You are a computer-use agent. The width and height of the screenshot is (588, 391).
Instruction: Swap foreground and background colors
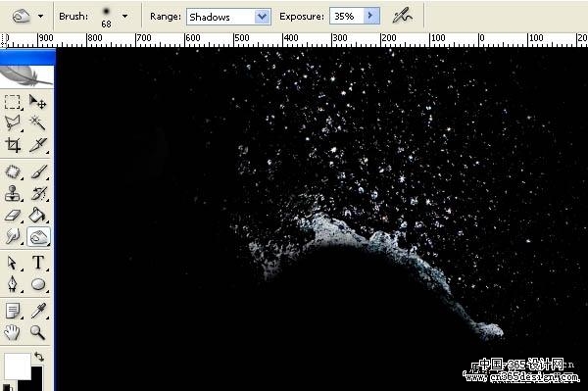click(x=39, y=356)
